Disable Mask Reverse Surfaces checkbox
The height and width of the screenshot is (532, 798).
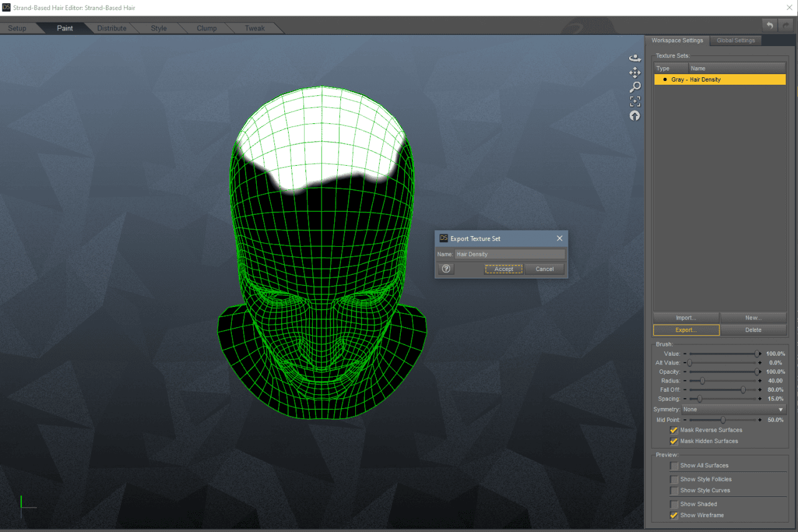pyautogui.click(x=674, y=430)
